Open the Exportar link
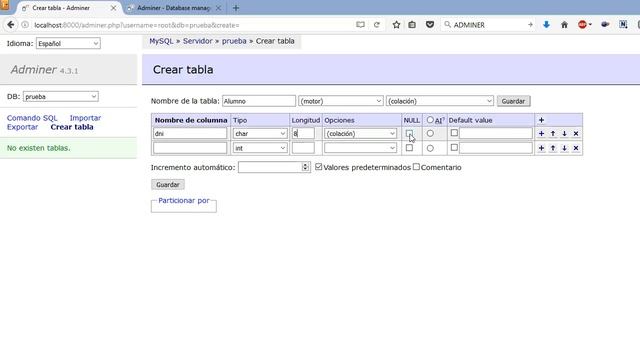640x360 pixels. [22, 127]
